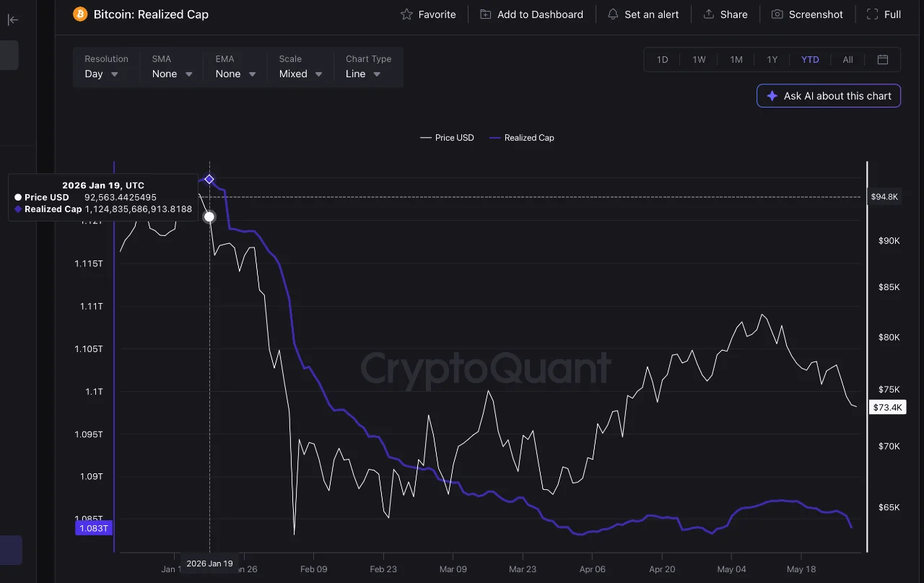
Task: Click the Bitcoin: Realized Cap title
Action: point(151,14)
